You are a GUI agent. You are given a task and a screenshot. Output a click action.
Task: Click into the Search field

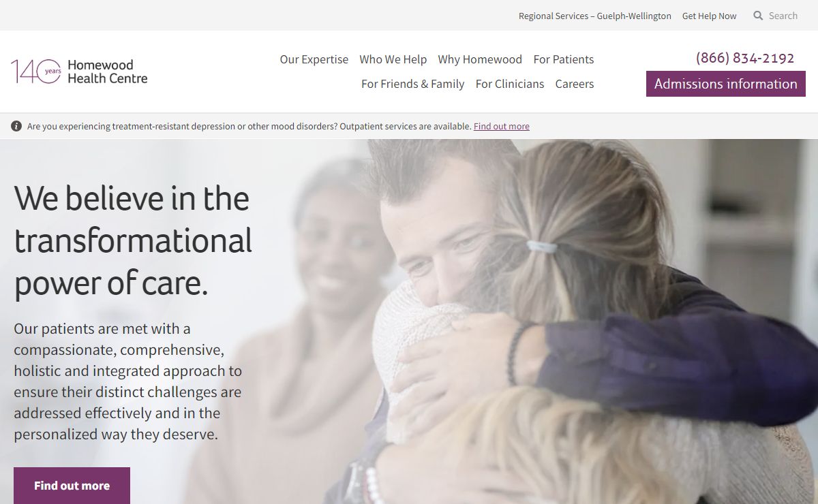click(783, 16)
